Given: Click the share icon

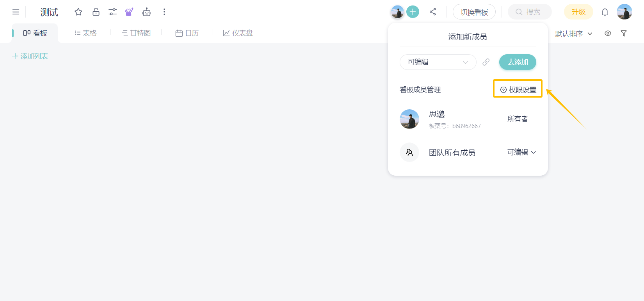Looking at the screenshot, I should coord(433,12).
